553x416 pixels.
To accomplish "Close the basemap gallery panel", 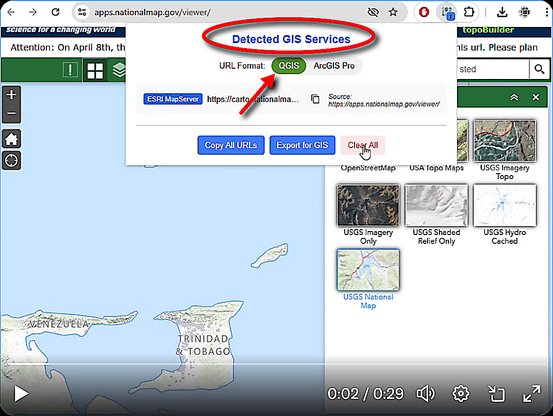I will tap(536, 97).
